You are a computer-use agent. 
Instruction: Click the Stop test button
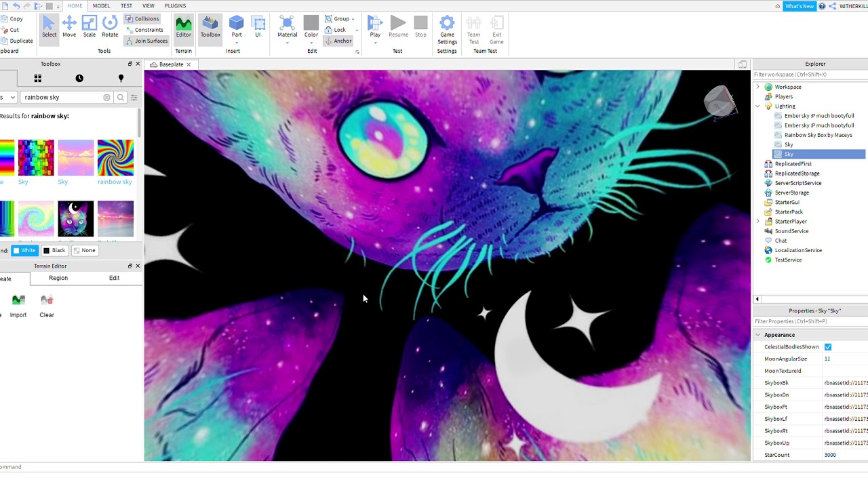[420, 27]
